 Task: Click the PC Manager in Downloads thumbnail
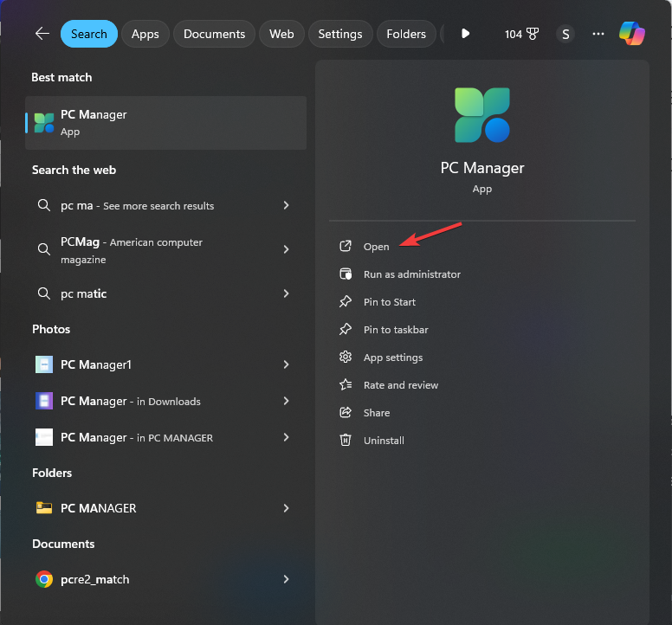tap(44, 401)
